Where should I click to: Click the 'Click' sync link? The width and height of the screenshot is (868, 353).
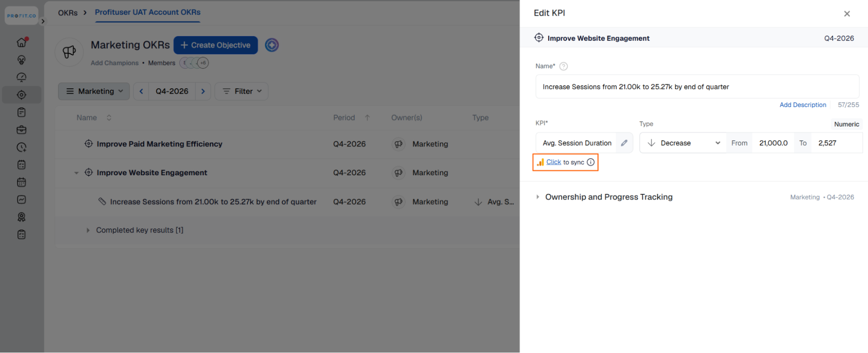coord(554,162)
